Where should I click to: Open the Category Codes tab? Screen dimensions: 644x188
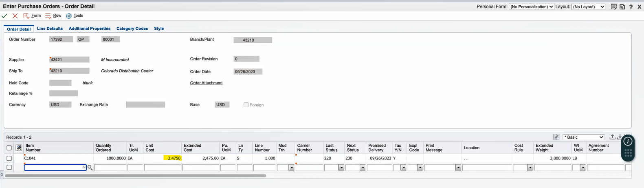pos(132,29)
